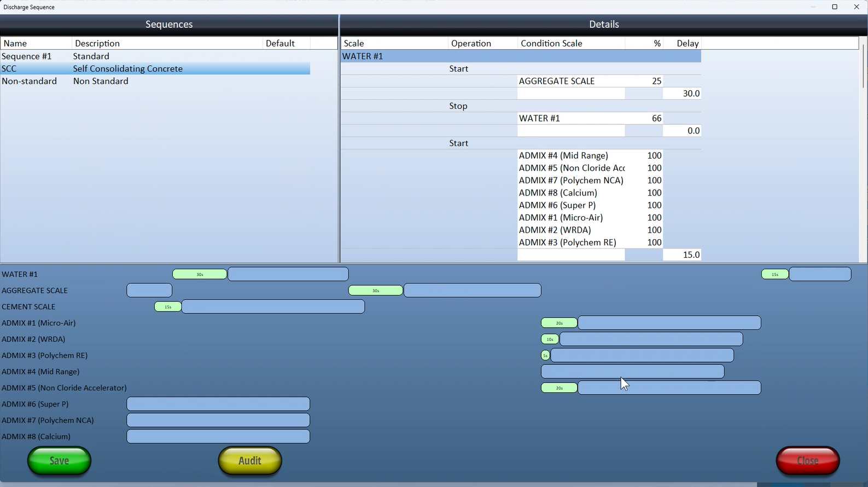This screenshot has width=868, height=487.
Task: Maximize the Discharge Sequence window
Action: 835,7
